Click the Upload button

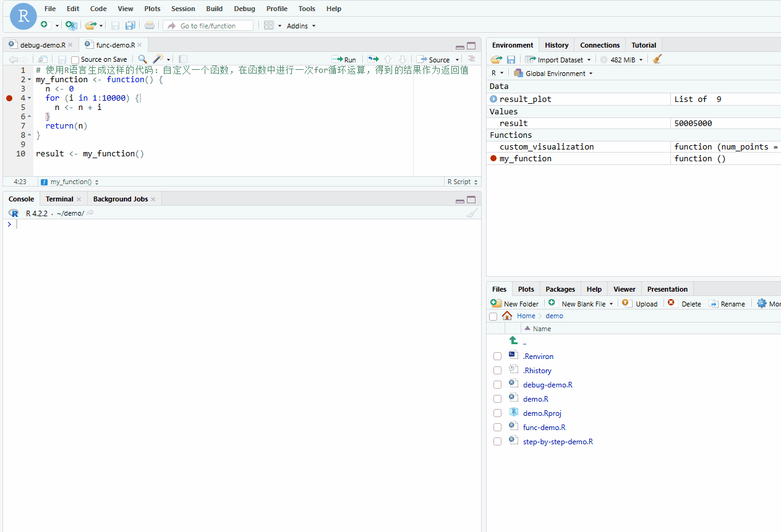click(x=640, y=303)
